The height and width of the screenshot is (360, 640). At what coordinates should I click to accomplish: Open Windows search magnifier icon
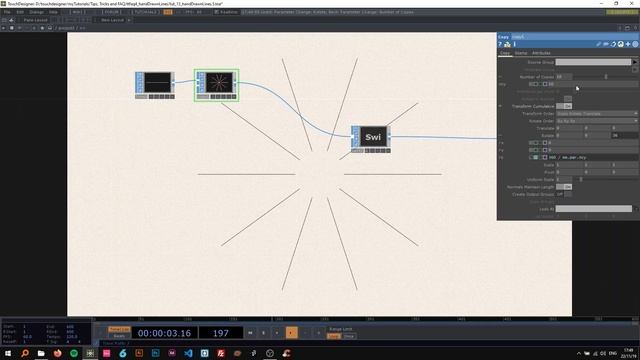pos(24,353)
